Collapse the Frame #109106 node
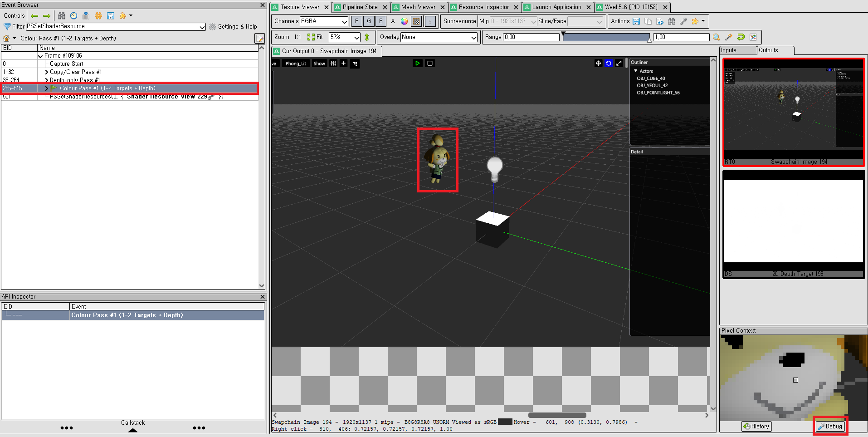 pos(40,56)
